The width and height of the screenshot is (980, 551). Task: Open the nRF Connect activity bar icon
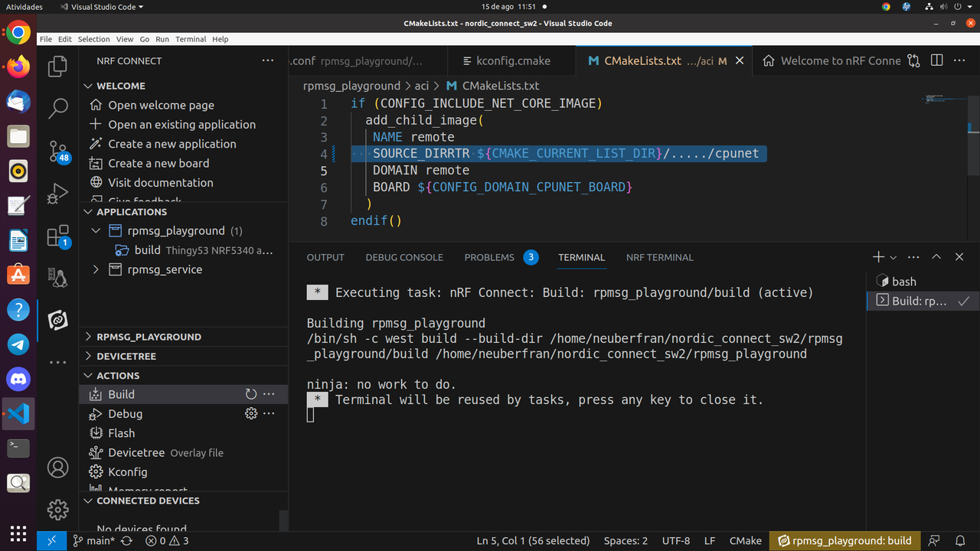point(58,320)
